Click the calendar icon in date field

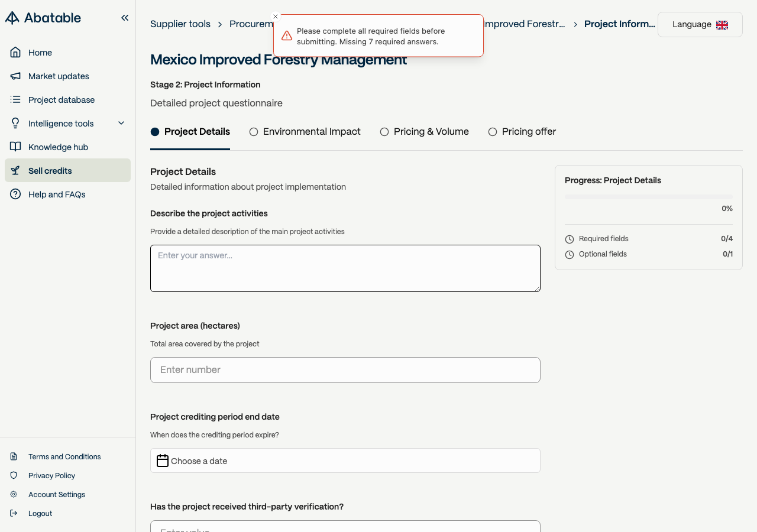pyautogui.click(x=163, y=460)
